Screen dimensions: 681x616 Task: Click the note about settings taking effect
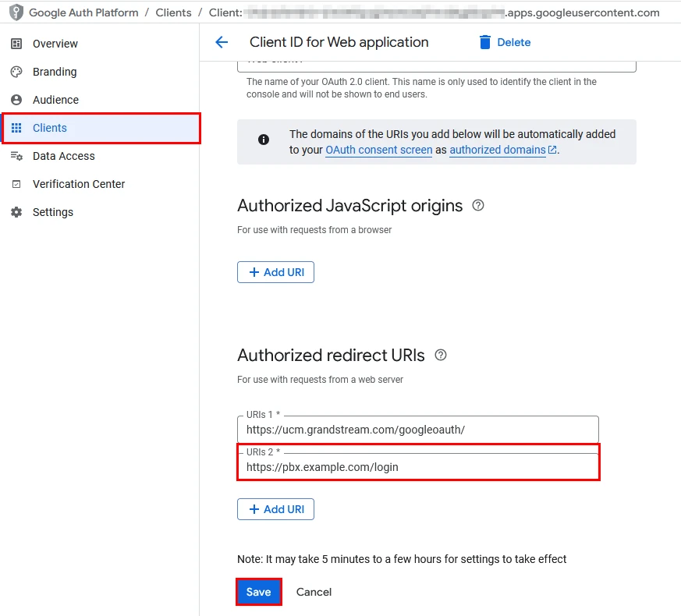click(x=402, y=559)
